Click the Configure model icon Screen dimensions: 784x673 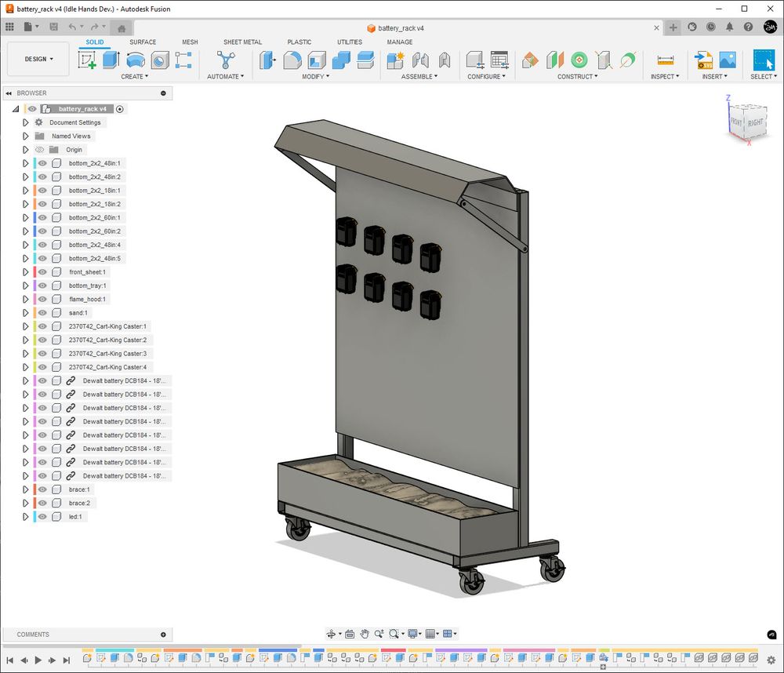click(x=474, y=60)
